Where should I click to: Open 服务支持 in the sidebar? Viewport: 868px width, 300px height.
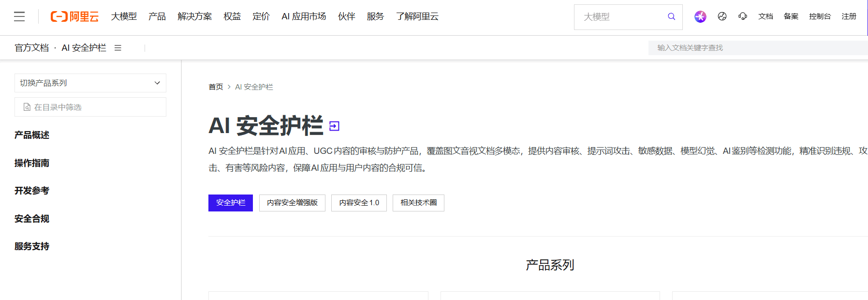(32, 246)
